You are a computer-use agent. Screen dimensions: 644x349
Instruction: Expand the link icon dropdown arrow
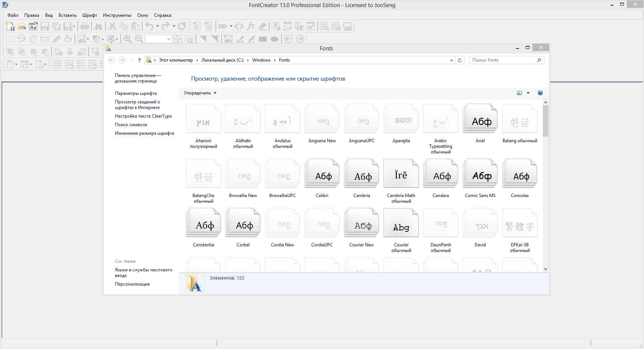coord(231,26)
